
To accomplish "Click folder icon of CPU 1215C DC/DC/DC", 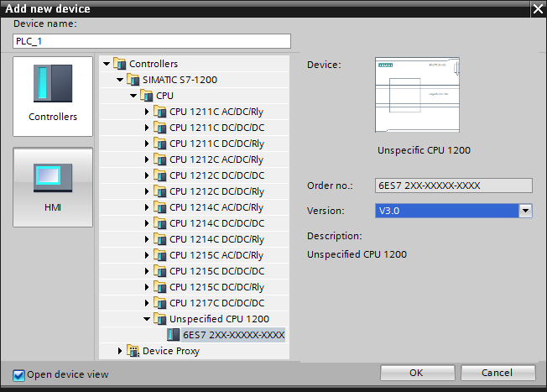I will tap(159, 271).
